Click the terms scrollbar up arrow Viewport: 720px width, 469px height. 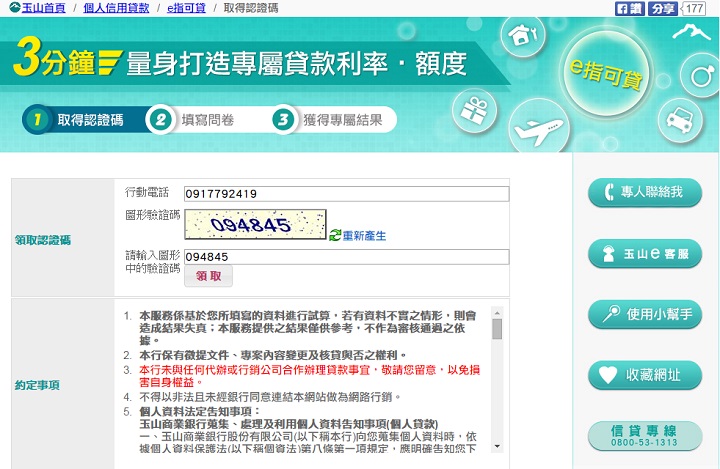(497, 313)
